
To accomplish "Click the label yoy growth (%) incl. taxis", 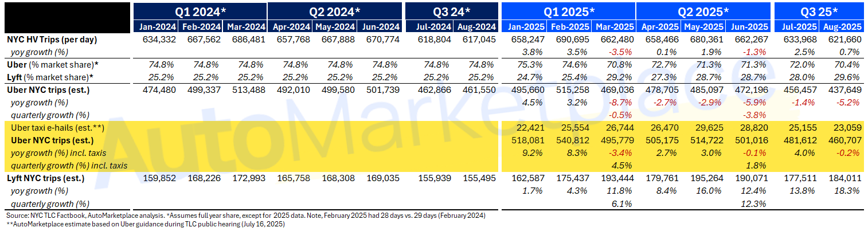I will [58, 153].
